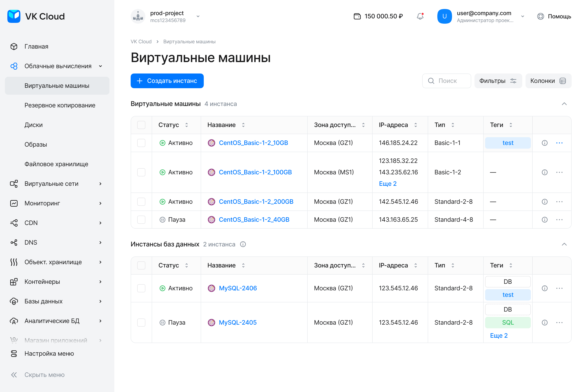Image resolution: width=588 pixels, height=392 pixels.
Task: Check the CentOS_Basic-1-2_40GB row checkbox
Action: coord(141,219)
